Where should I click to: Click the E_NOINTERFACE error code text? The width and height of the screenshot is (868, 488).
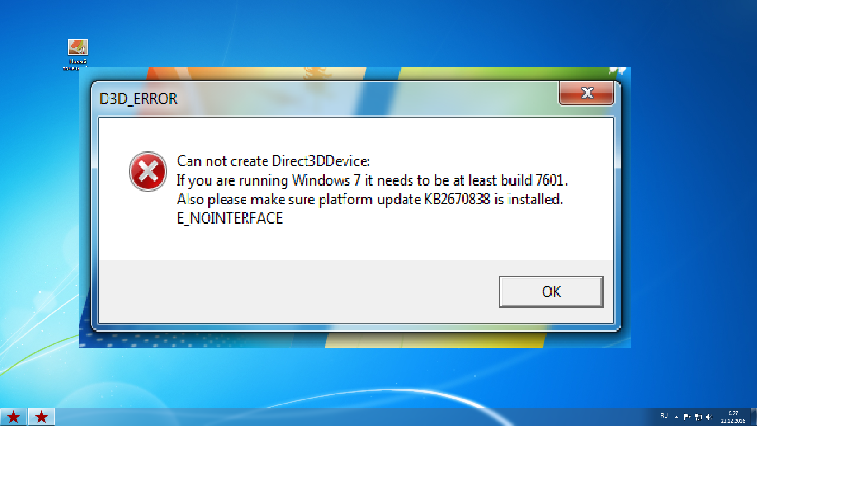click(x=230, y=218)
